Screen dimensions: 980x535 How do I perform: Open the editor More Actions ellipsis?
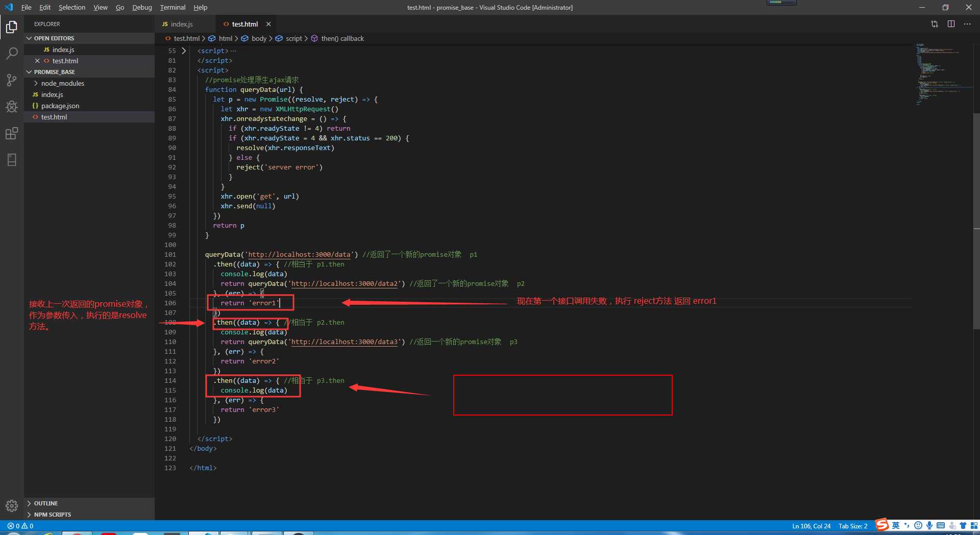pos(967,24)
